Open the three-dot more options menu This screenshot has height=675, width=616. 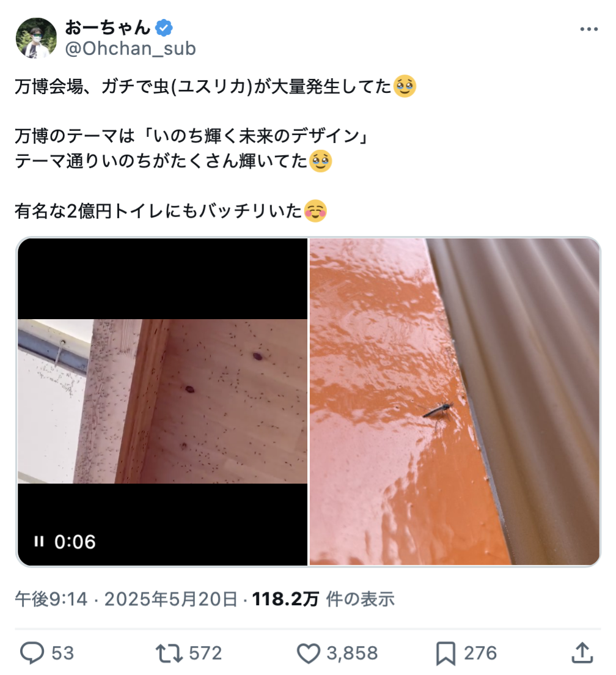[588, 29]
